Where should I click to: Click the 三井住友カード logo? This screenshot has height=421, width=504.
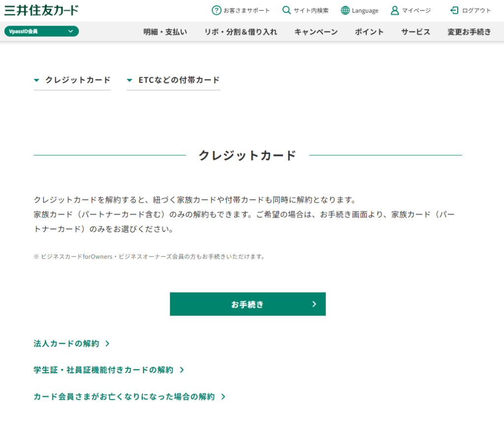pos(41,10)
